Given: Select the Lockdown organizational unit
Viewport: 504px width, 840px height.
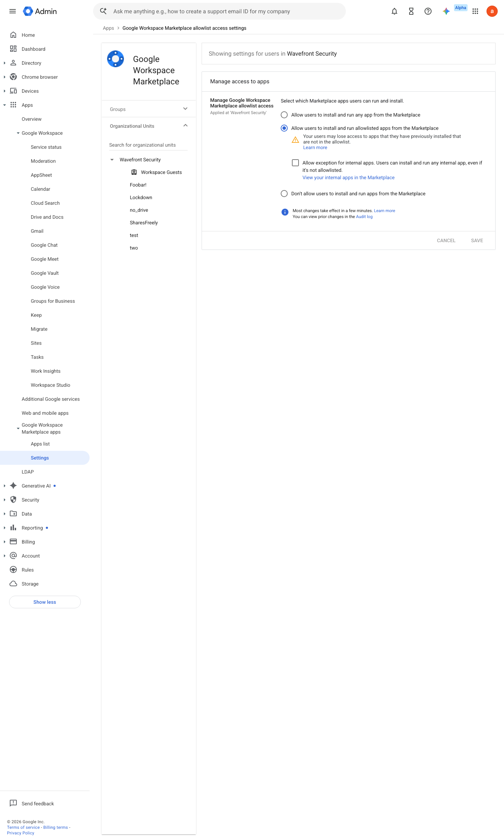Looking at the screenshot, I should click(141, 197).
